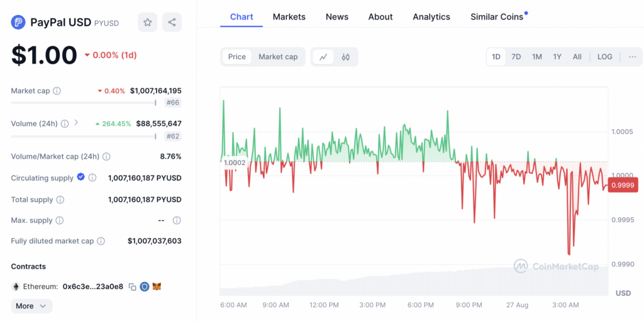The height and width of the screenshot is (321, 644).
Task: Open the Total supply info icon
Action: [60, 200]
